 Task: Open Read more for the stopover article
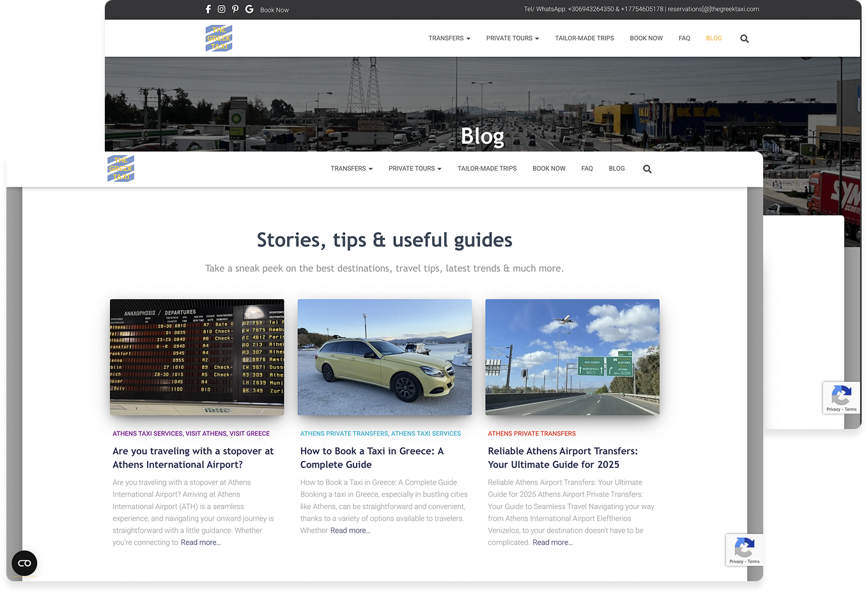pos(201,543)
